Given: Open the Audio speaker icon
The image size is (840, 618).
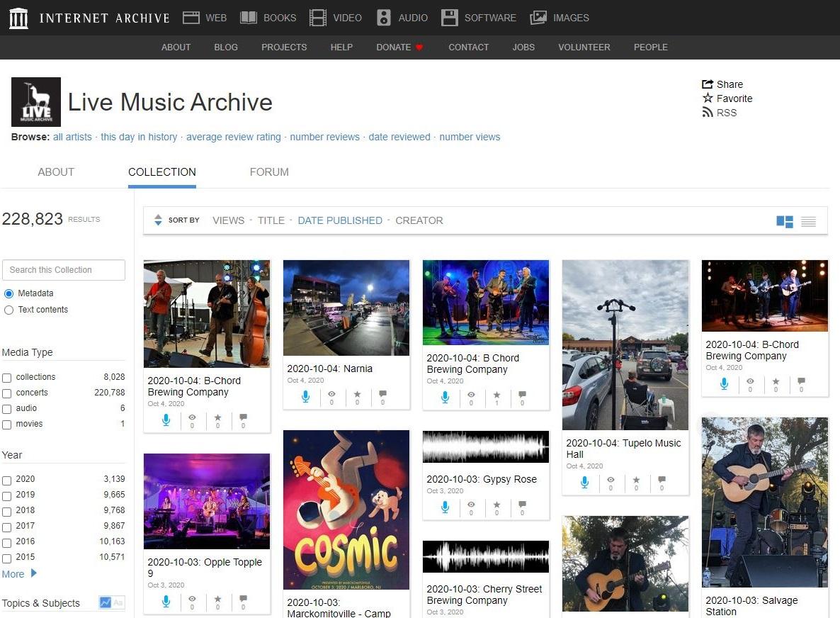Looking at the screenshot, I should pos(384,18).
